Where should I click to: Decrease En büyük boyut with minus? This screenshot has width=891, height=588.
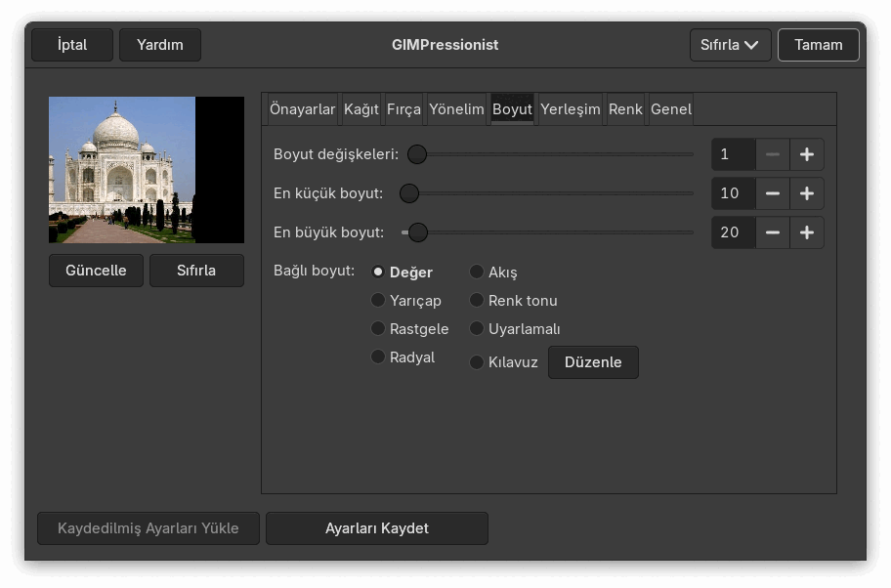pos(772,232)
